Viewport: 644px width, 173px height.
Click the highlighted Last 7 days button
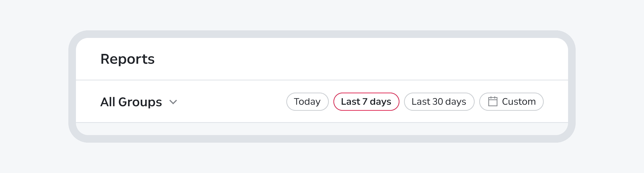pos(366,102)
